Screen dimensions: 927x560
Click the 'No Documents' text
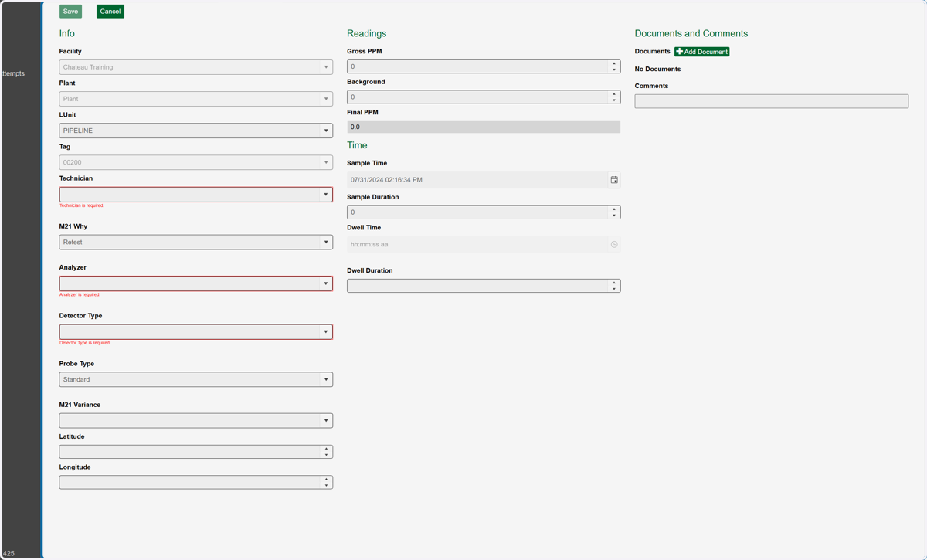[657, 69]
